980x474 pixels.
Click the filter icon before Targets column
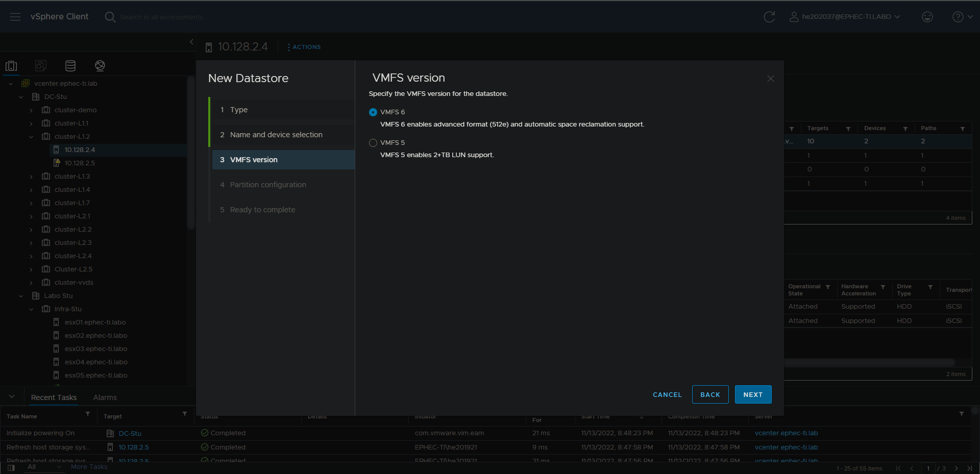(792, 129)
